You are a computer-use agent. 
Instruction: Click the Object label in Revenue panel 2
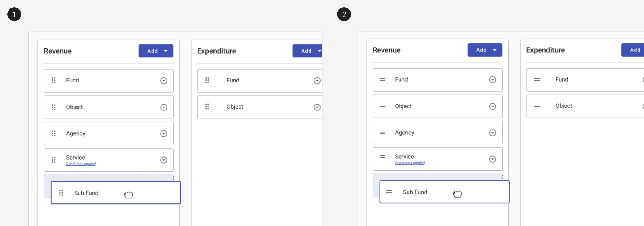click(403, 106)
